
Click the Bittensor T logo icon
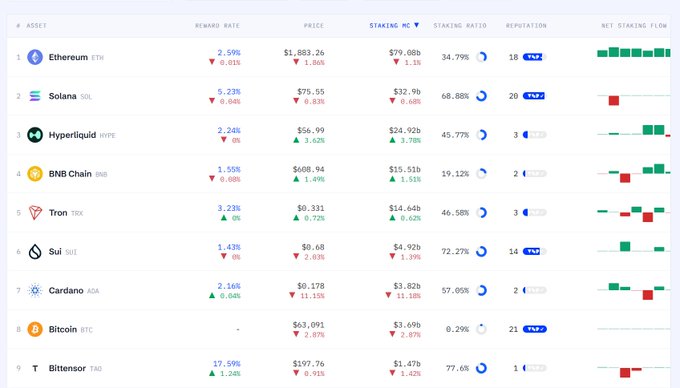pyautogui.click(x=35, y=368)
